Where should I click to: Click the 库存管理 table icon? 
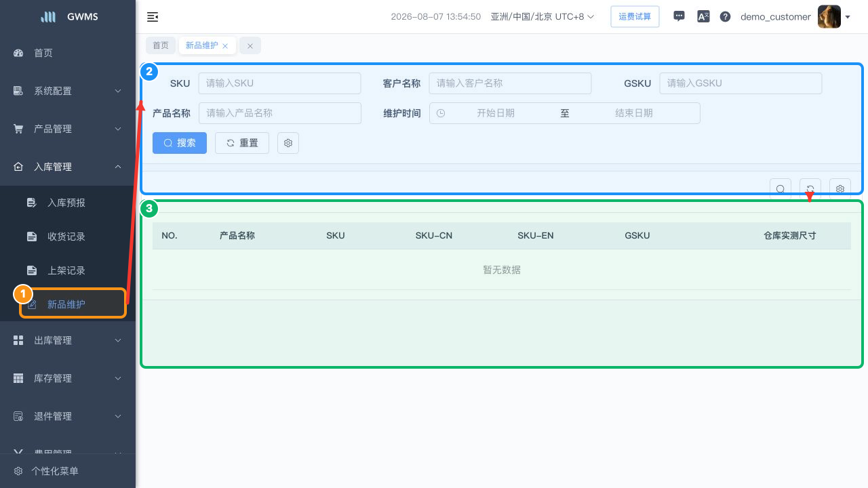pyautogui.click(x=18, y=378)
